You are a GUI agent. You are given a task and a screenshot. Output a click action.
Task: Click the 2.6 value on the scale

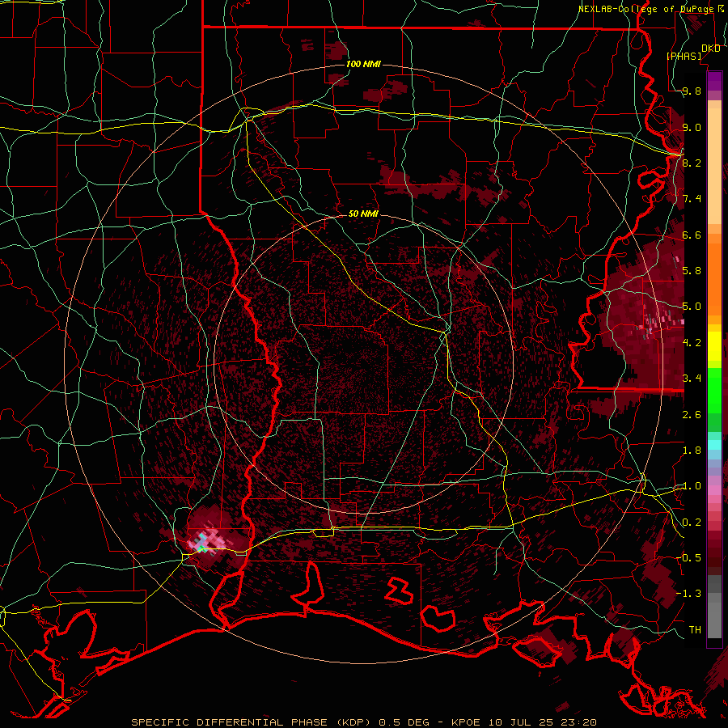pos(692,415)
